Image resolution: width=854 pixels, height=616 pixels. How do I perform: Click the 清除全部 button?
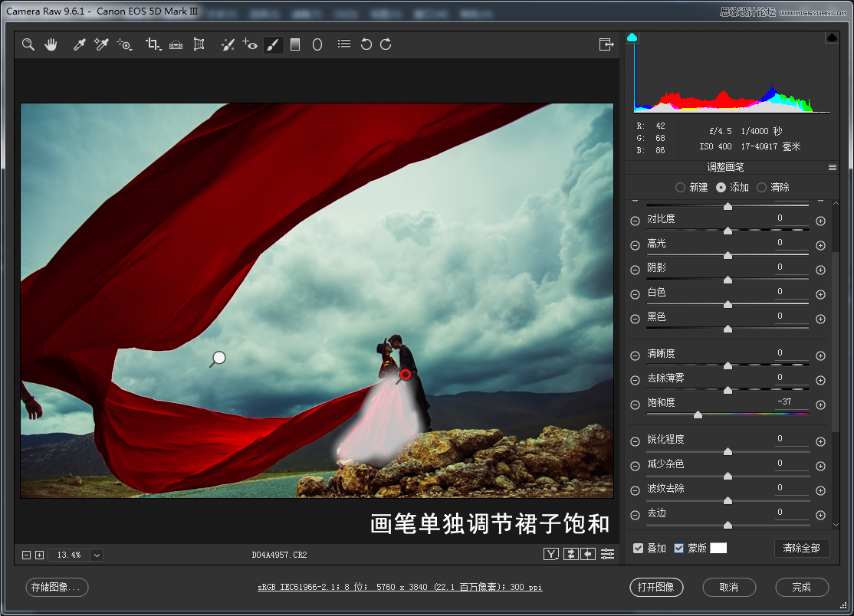(802, 548)
